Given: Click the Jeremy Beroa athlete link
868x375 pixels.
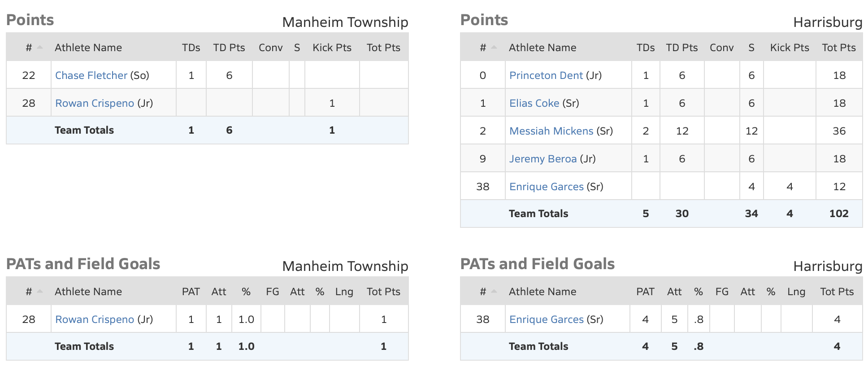Looking at the screenshot, I should [x=542, y=159].
